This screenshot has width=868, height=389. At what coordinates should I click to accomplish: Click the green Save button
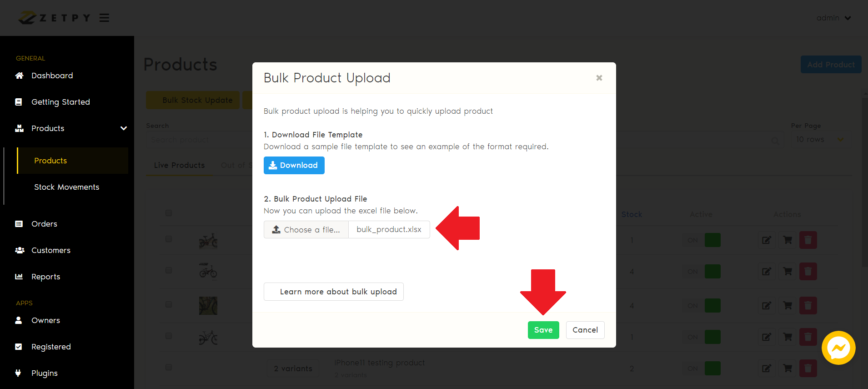543,330
